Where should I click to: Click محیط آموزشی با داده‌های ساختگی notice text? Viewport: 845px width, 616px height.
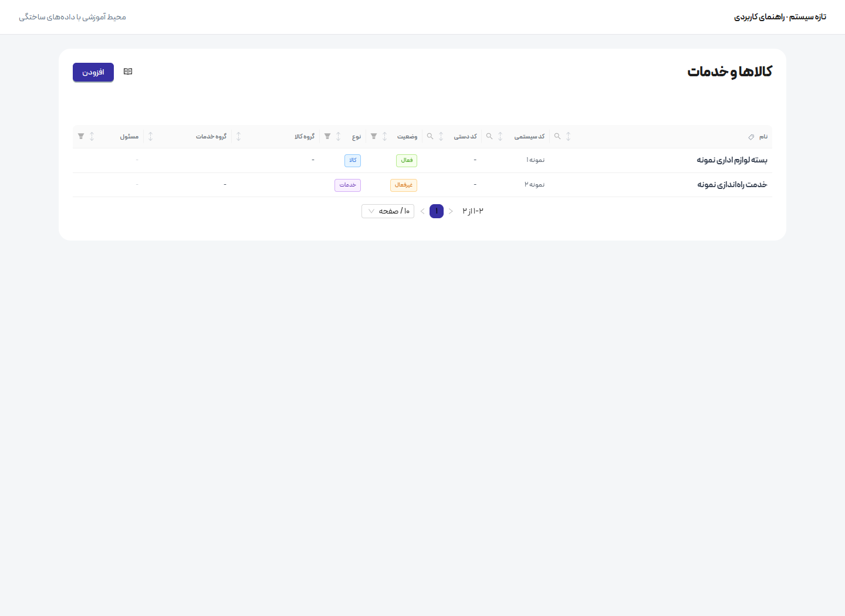point(72,17)
